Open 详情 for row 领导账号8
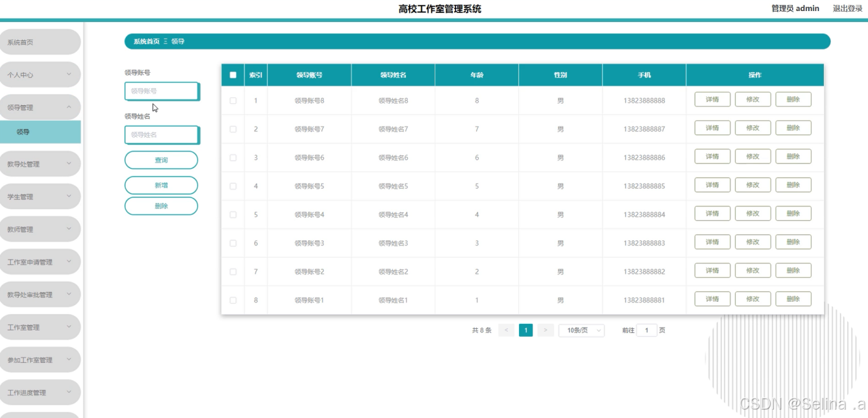 point(712,99)
